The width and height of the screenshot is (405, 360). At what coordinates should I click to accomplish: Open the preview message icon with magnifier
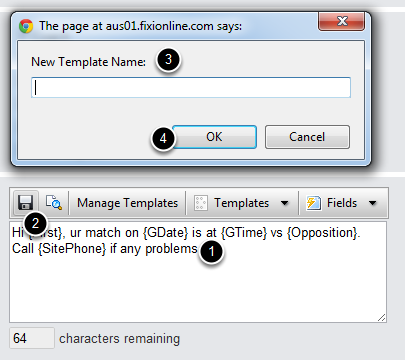tap(54, 202)
